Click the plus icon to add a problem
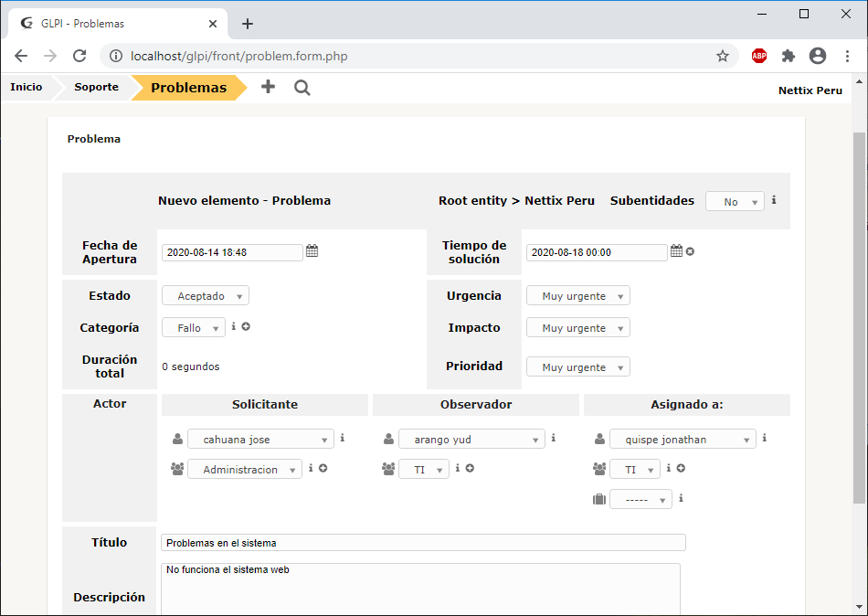 pyautogui.click(x=268, y=87)
